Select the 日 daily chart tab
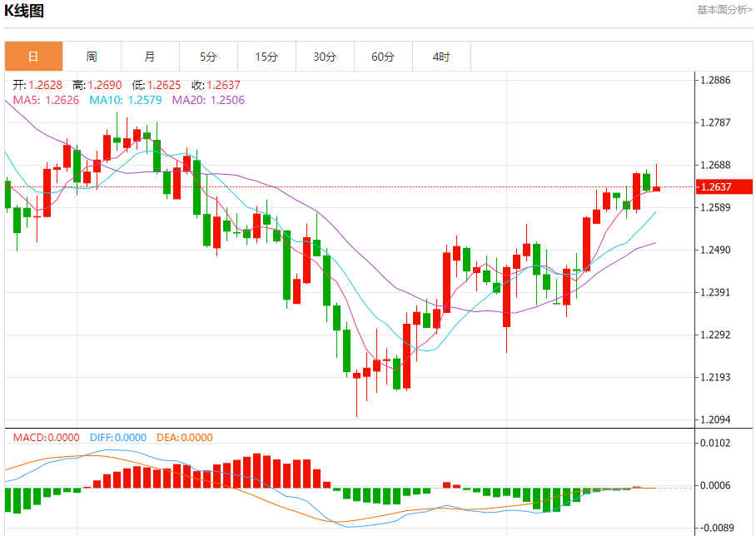Screen dimensions: 756x536 [x=34, y=57]
